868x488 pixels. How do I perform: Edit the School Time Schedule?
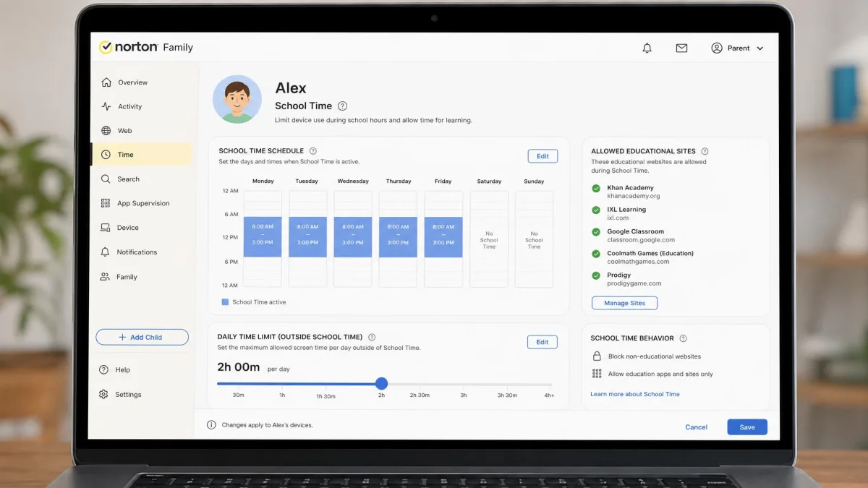pos(542,156)
